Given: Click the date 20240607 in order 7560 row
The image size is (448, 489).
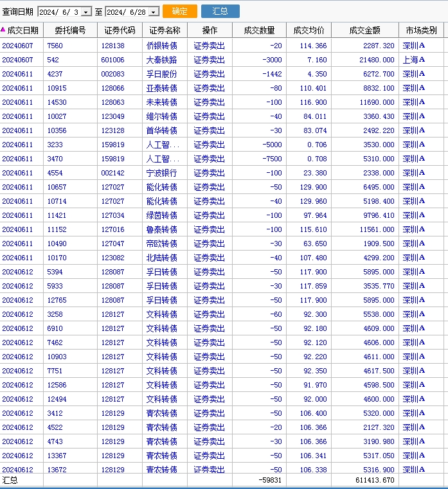Looking at the screenshot, I should point(17,46).
